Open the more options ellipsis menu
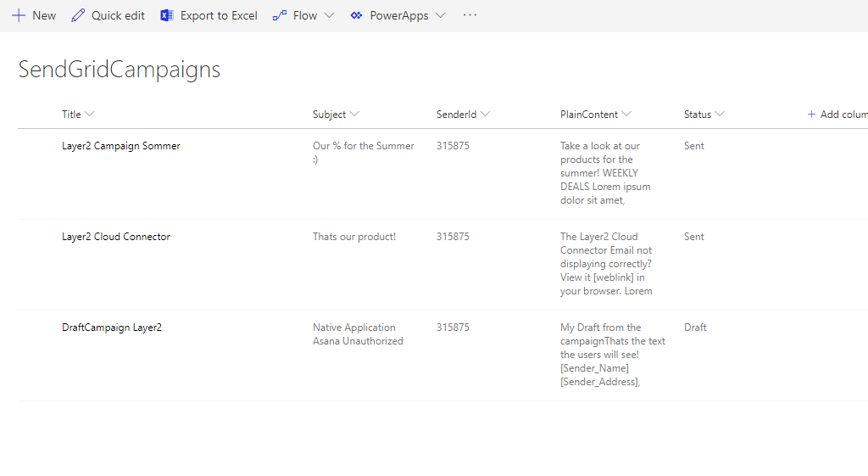Viewport: 868px width, 476px height. 470,15
